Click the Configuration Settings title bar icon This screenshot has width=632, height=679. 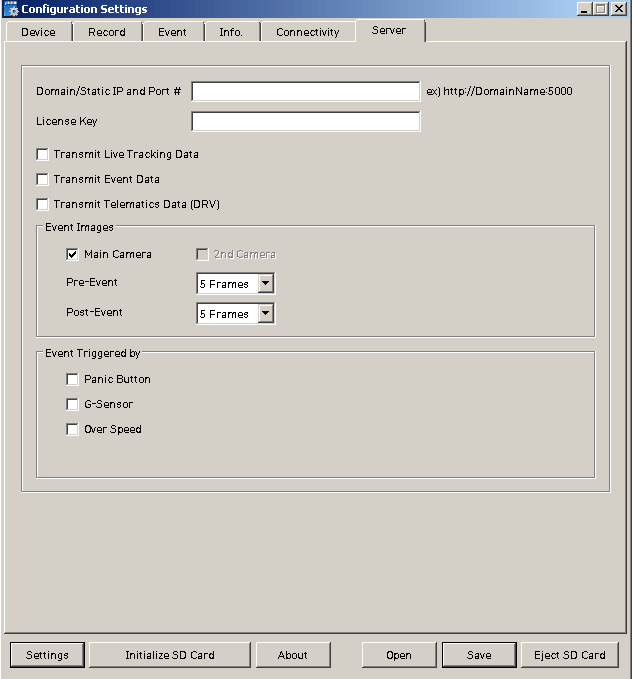[12, 9]
